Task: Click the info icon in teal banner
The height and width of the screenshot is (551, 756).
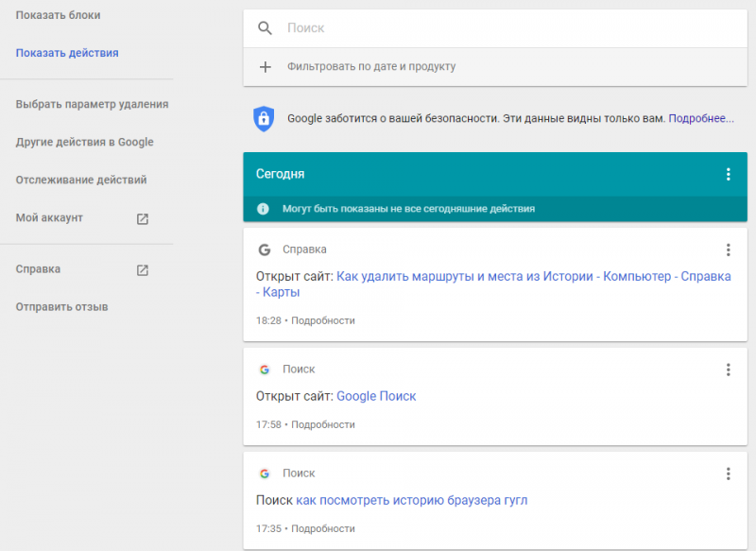Action: tap(263, 208)
